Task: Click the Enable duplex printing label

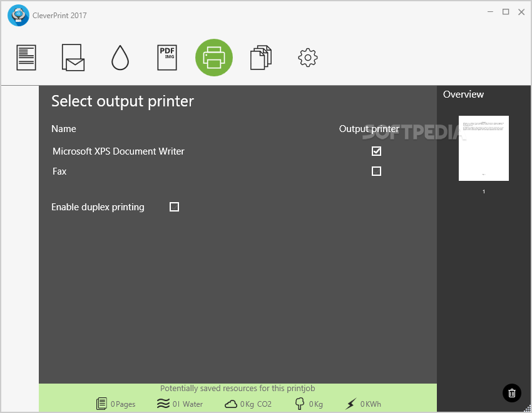Action: coord(98,207)
